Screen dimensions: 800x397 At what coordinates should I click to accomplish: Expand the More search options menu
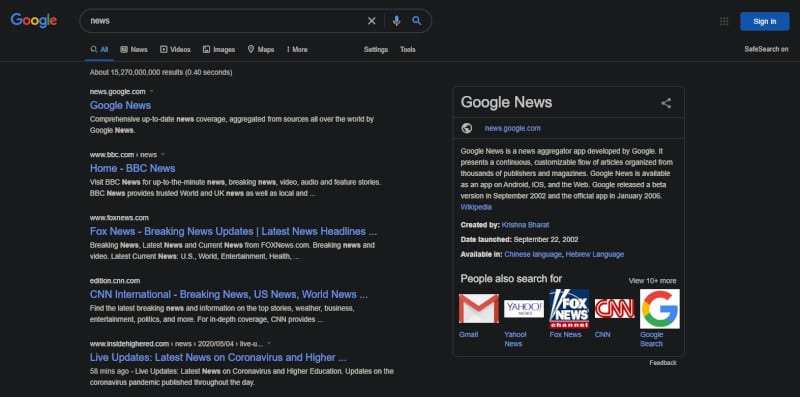click(297, 49)
